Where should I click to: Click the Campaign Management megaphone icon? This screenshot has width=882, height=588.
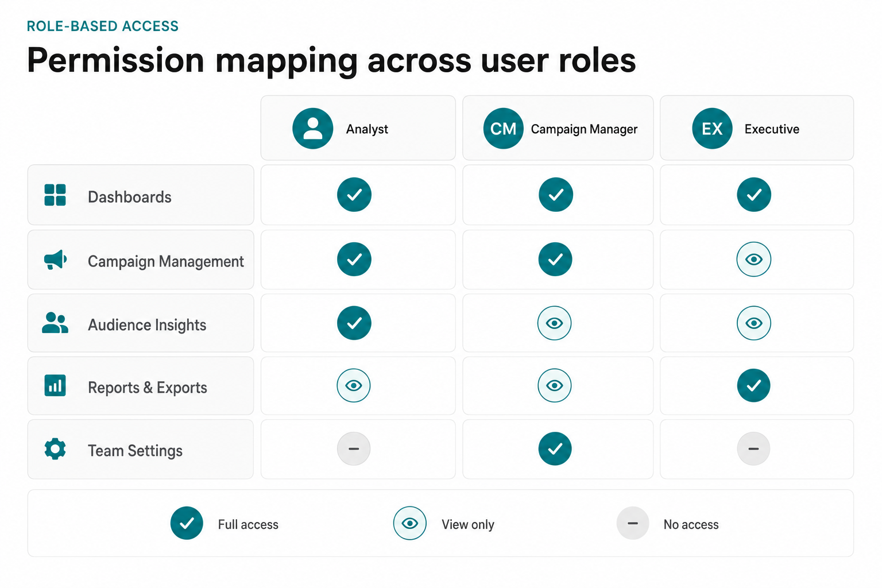point(55,260)
